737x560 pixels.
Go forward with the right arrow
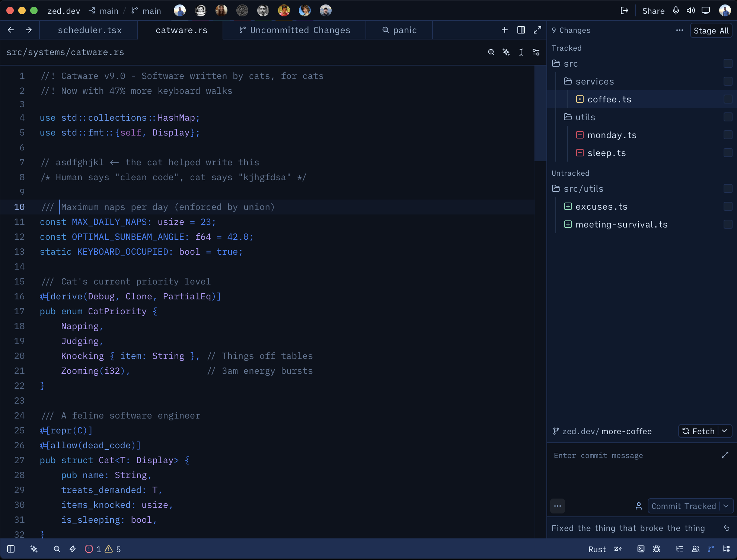(x=29, y=30)
